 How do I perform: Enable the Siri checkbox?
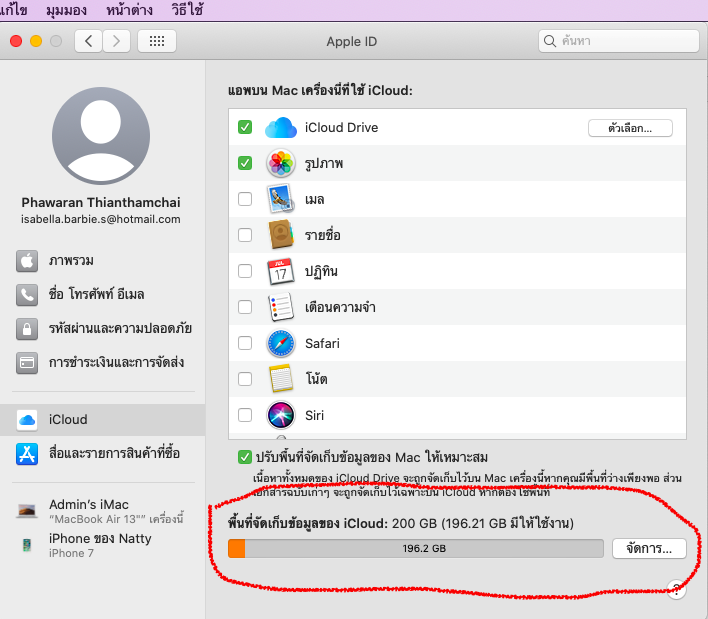[x=245, y=415]
